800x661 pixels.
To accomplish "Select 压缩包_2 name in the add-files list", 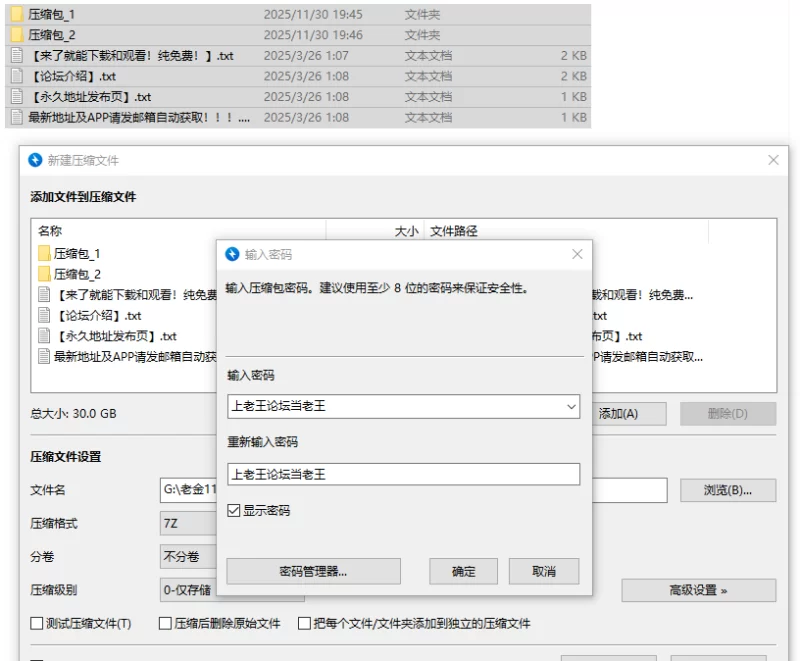I will pos(77,274).
